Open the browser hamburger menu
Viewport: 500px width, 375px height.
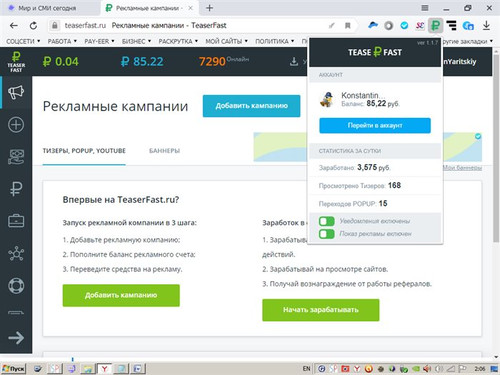425,8
